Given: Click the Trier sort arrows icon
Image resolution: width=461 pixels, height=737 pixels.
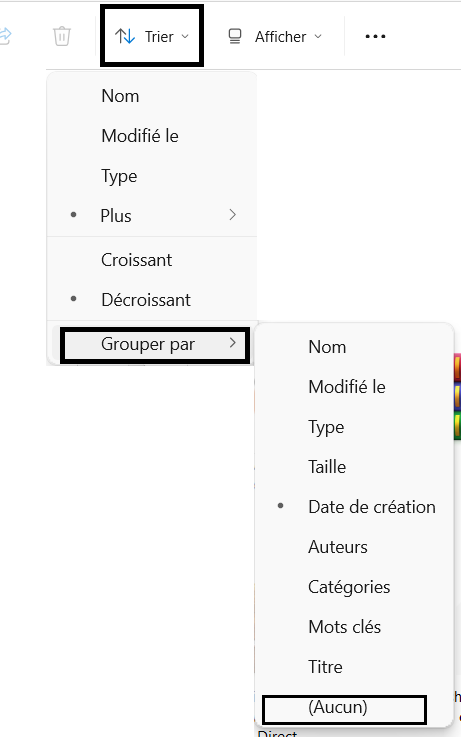Looking at the screenshot, I should click(x=125, y=36).
